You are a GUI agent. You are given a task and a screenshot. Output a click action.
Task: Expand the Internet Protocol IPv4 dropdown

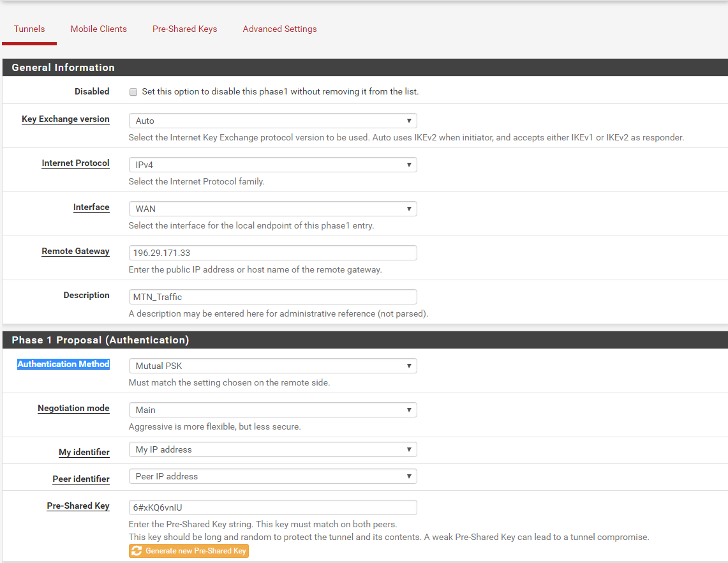pyautogui.click(x=272, y=165)
